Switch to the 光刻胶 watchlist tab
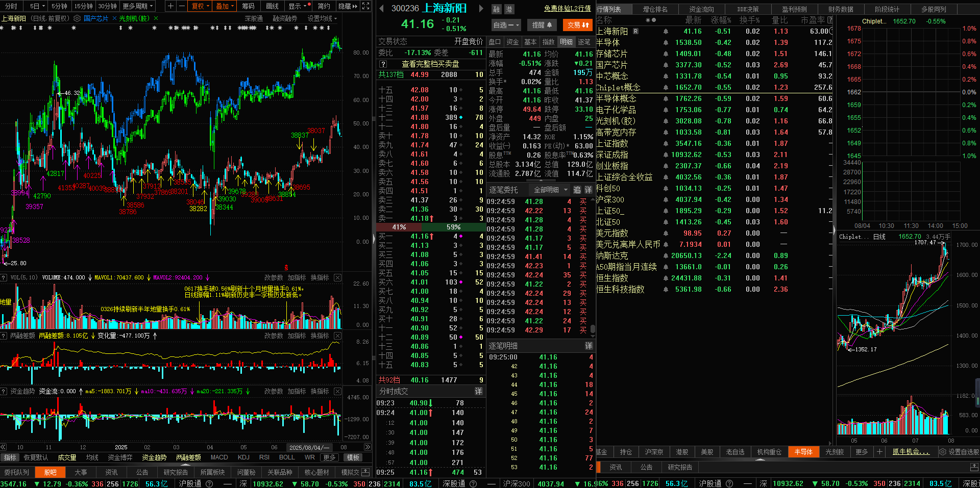980x488 pixels. click(x=835, y=452)
